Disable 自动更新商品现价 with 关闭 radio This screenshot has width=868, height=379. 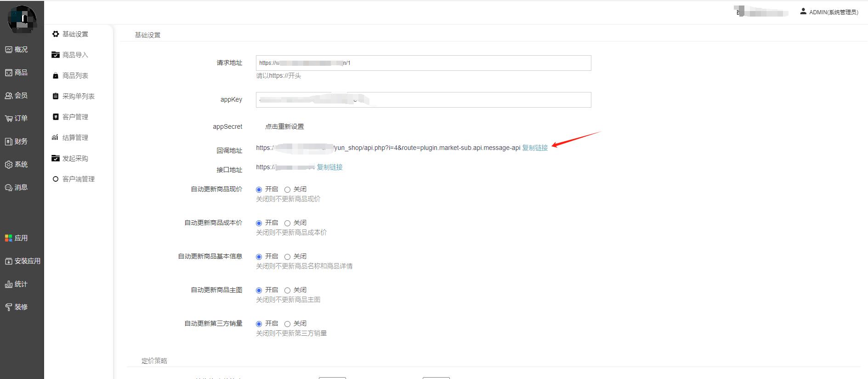tap(287, 189)
